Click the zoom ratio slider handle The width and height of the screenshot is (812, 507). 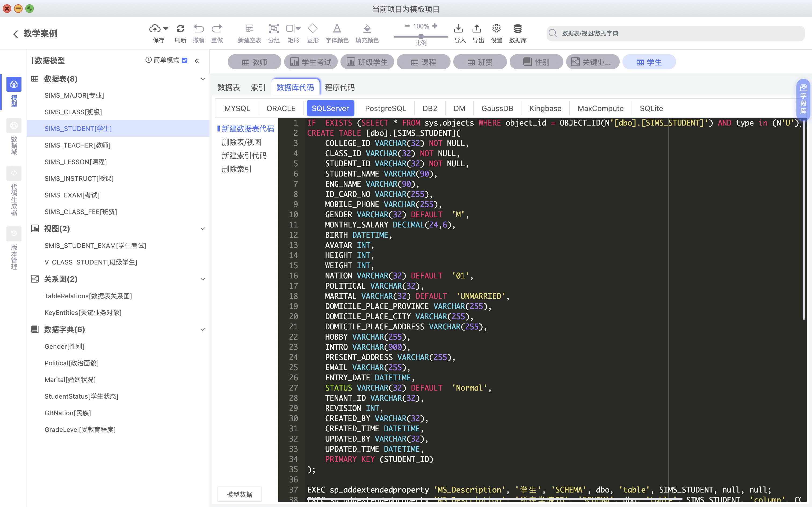(421, 36)
